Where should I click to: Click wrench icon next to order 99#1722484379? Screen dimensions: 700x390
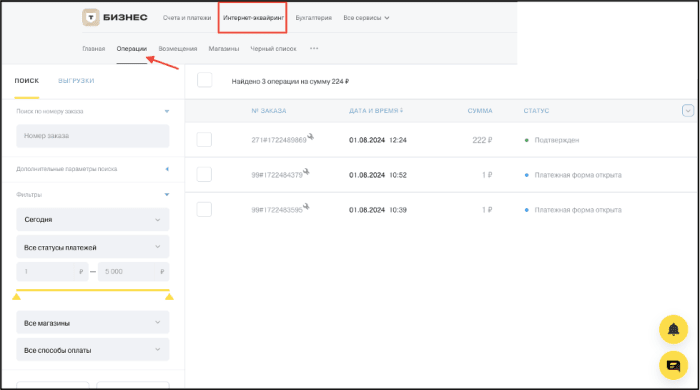[x=306, y=171]
